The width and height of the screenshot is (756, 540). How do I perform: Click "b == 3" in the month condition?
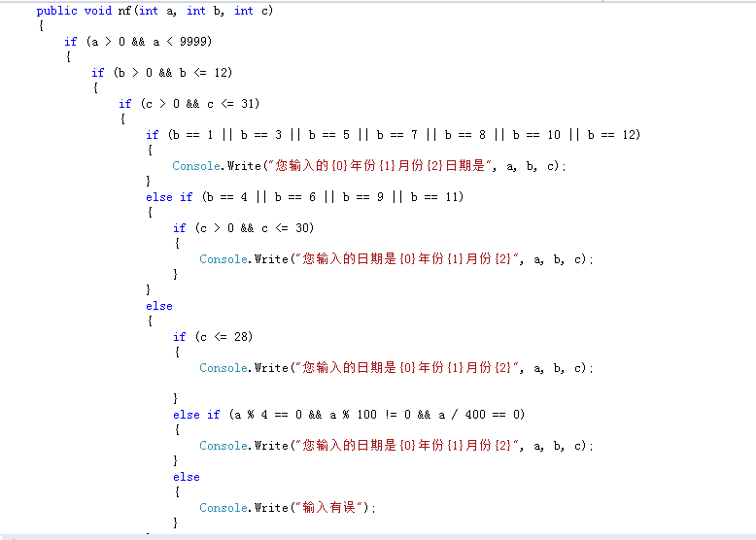click(260, 135)
